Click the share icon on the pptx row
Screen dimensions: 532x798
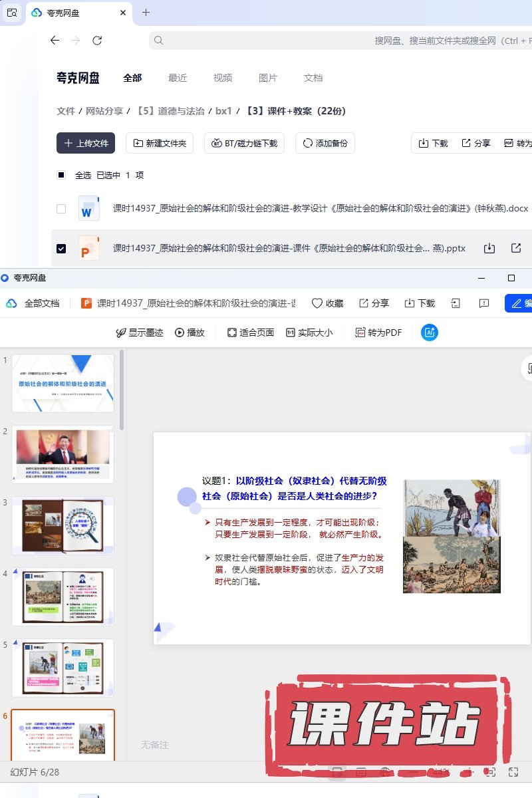(x=516, y=248)
